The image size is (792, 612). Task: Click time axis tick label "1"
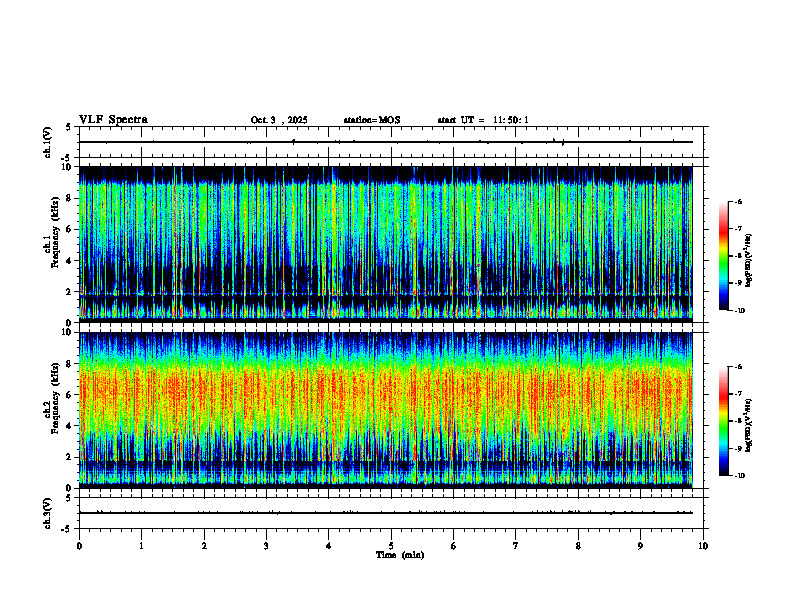coord(141,546)
